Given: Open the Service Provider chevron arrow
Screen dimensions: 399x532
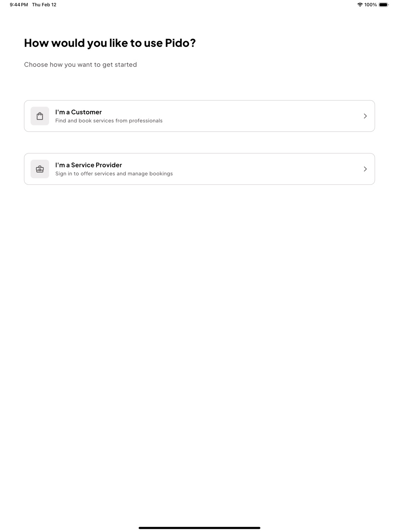Looking at the screenshot, I should pyautogui.click(x=365, y=169).
